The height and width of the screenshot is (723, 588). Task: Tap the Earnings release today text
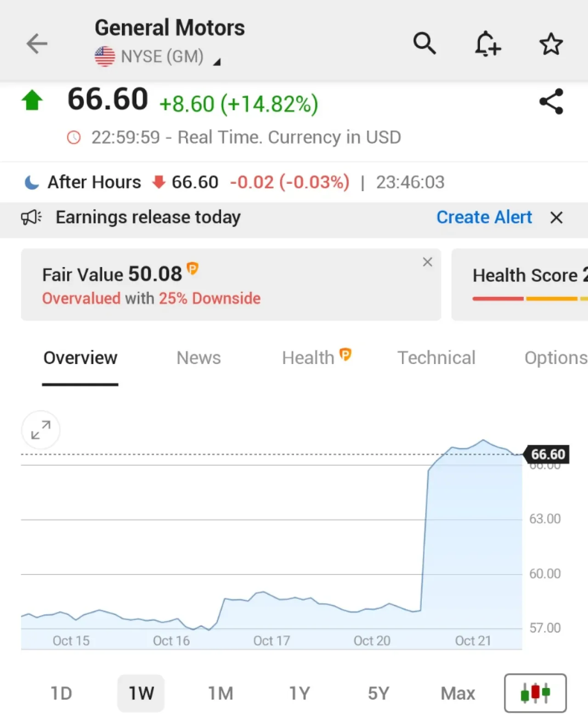coord(148,217)
